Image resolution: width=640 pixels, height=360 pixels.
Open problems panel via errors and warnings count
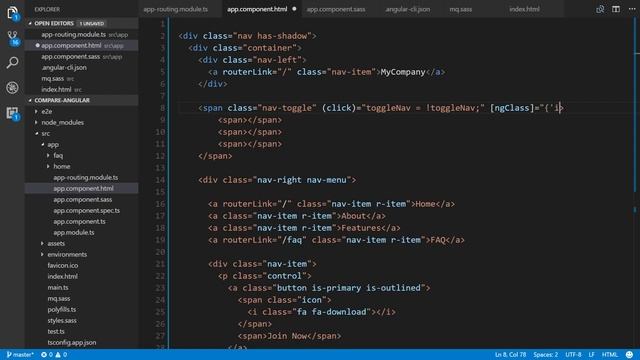[53, 355]
